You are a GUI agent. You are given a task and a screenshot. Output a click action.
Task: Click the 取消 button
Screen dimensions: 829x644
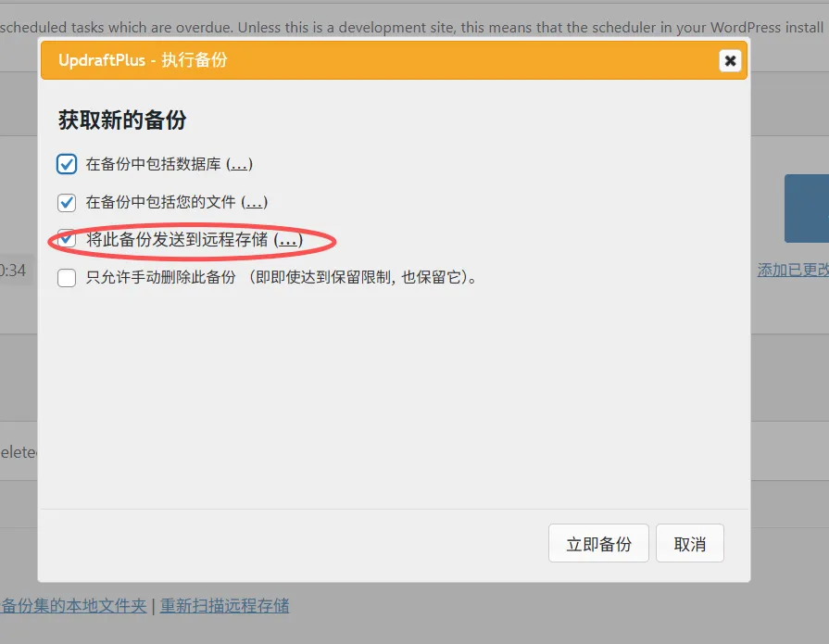point(689,544)
